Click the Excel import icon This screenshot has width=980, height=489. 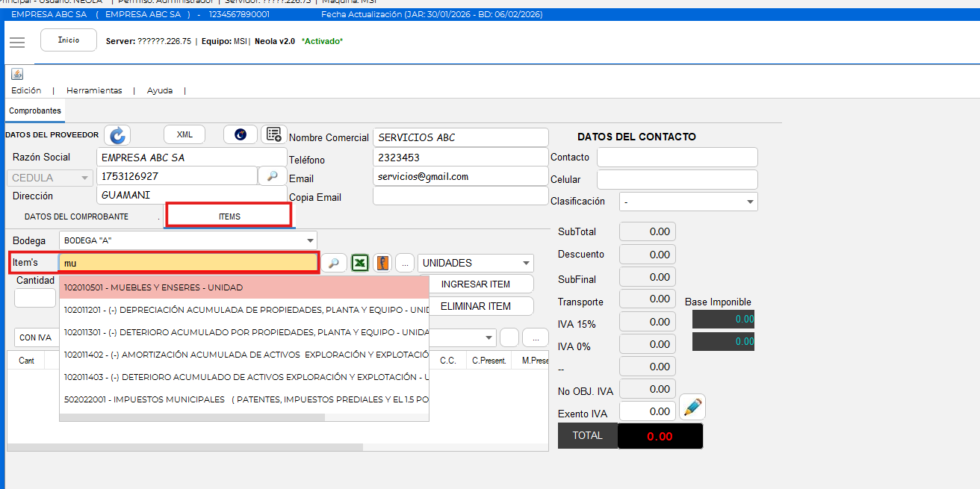tap(361, 263)
